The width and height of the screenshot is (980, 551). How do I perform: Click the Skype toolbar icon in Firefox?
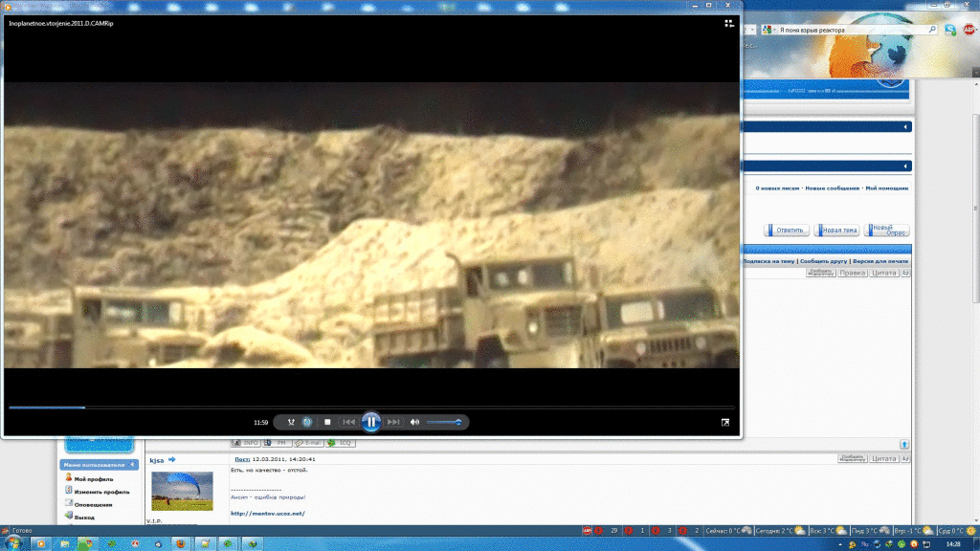coord(950,30)
